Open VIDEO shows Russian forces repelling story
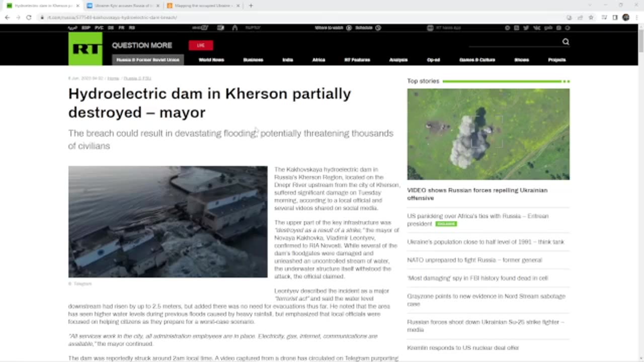The height and width of the screenshot is (362, 644). click(x=477, y=194)
